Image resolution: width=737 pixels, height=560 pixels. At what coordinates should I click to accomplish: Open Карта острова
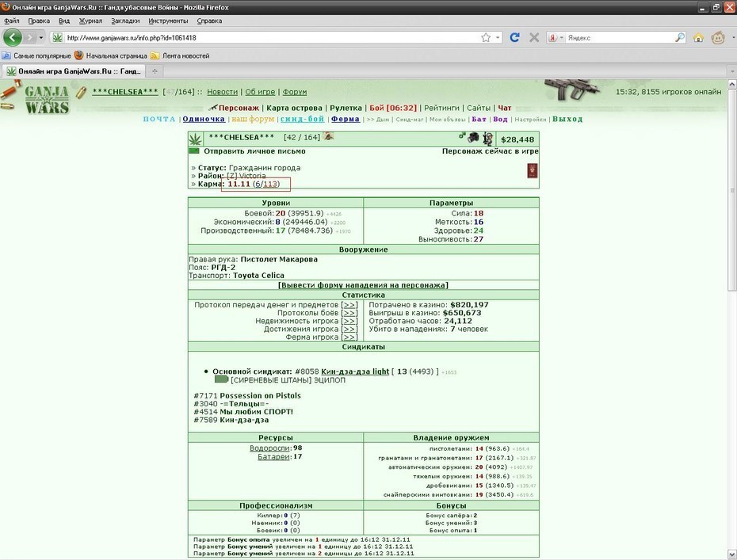click(x=294, y=108)
